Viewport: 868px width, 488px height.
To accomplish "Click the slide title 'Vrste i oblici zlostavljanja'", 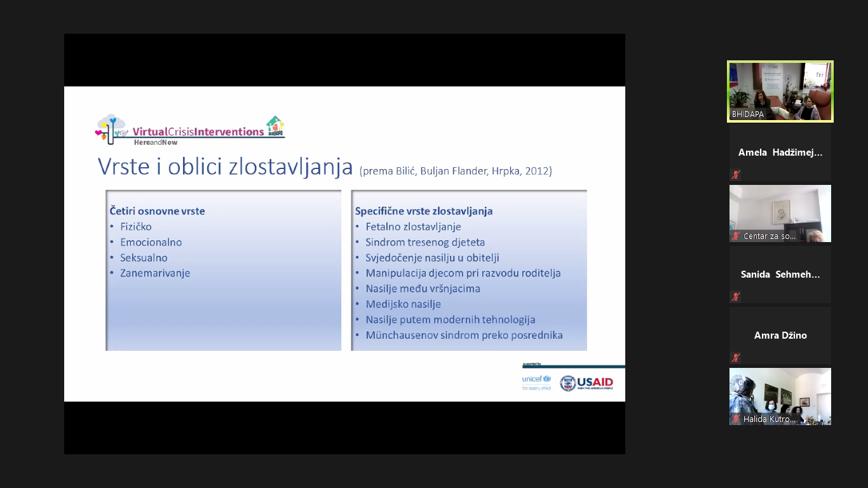I will coord(225,166).
